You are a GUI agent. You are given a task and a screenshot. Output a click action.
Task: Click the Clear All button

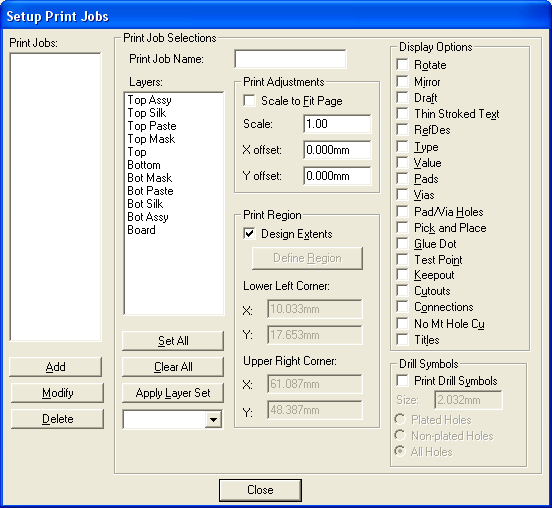(173, 366)
